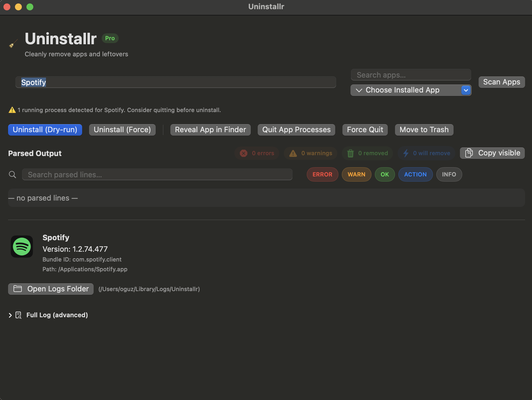Viewport: 532px width, 400px height.
Task: Click the trash can removed badge
Action: [367, 153]
